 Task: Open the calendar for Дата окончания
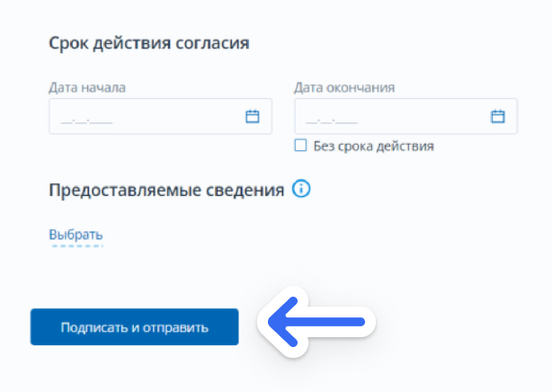[497, 116]
